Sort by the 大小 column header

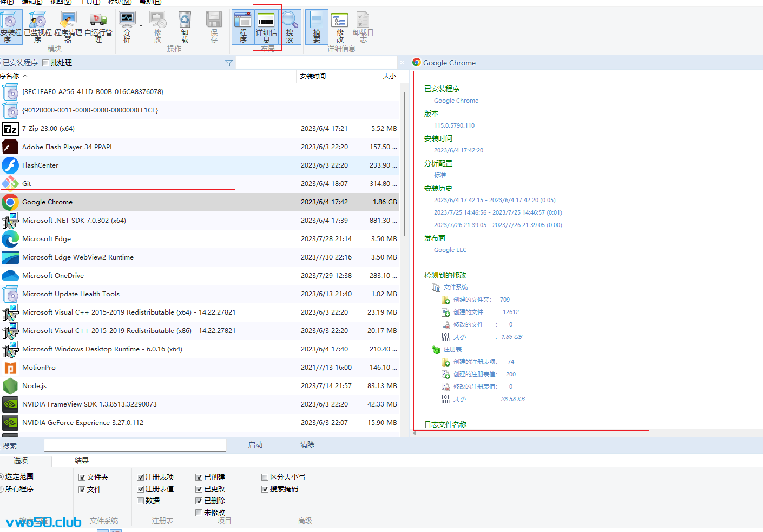[389, 76]
